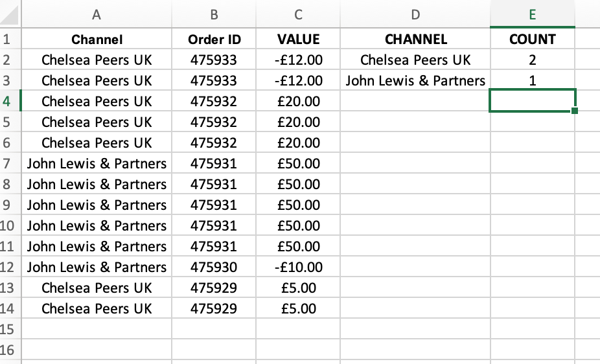
Task: Select cell D3 John Lewis & Partners
Action: (x=415, y=80)
